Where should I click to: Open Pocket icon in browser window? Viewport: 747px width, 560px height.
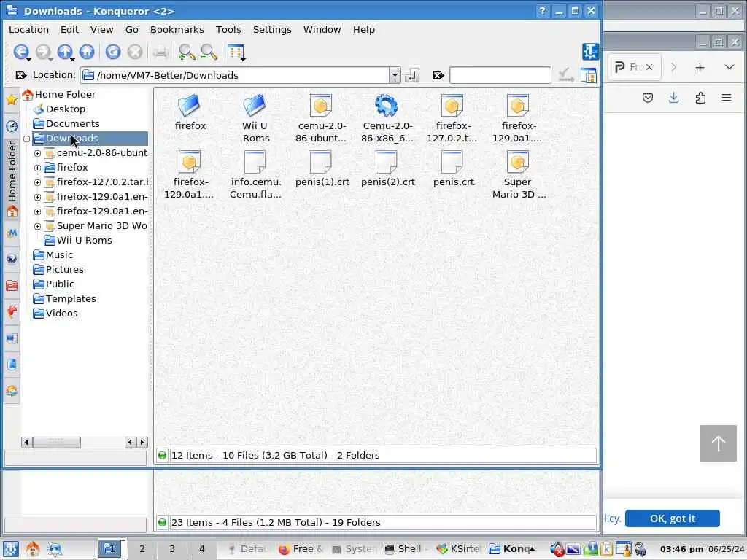pos(648,98)
